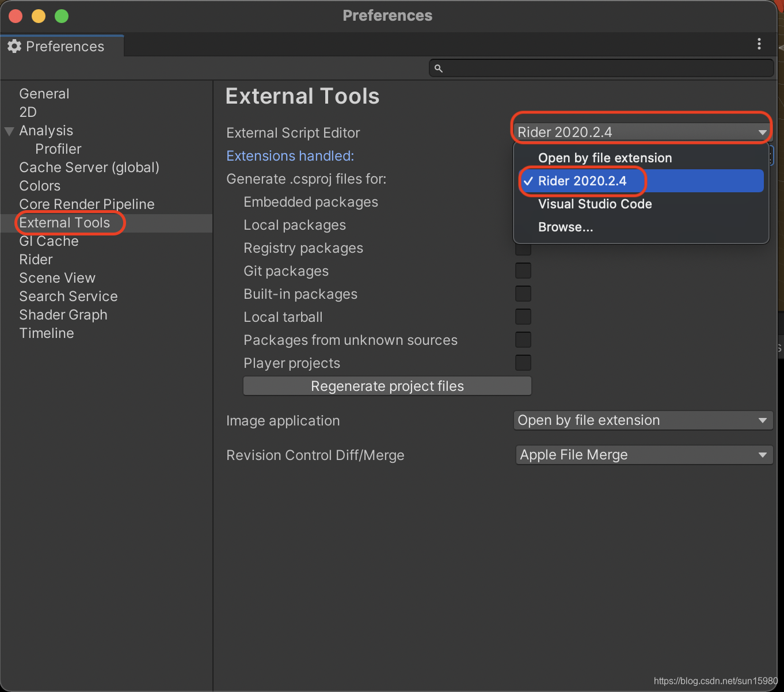Click the Embedded packages label
The image size is (784, 692).
tap(311, 202)
